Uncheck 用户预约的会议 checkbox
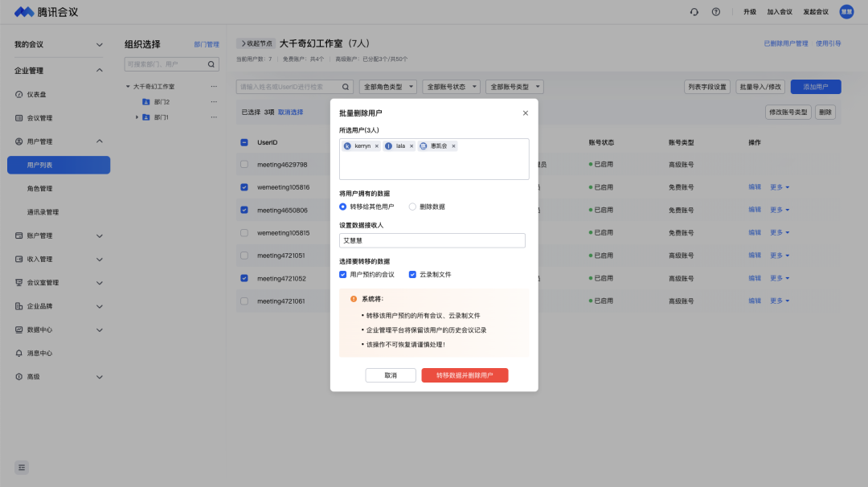The image size is (868, 487). pyautogui.click(x=343, y=274)
